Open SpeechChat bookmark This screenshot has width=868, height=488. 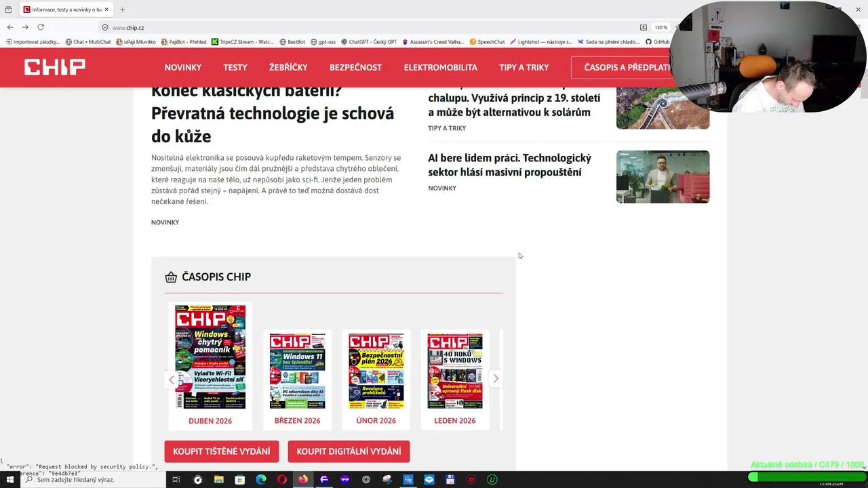pyautogui.click(x=487, y=42)
